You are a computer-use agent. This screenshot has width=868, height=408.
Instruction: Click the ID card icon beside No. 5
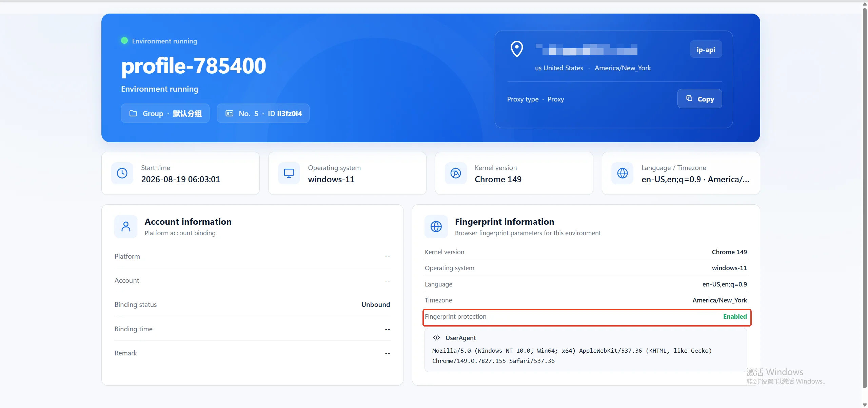(x=230, y=113)
